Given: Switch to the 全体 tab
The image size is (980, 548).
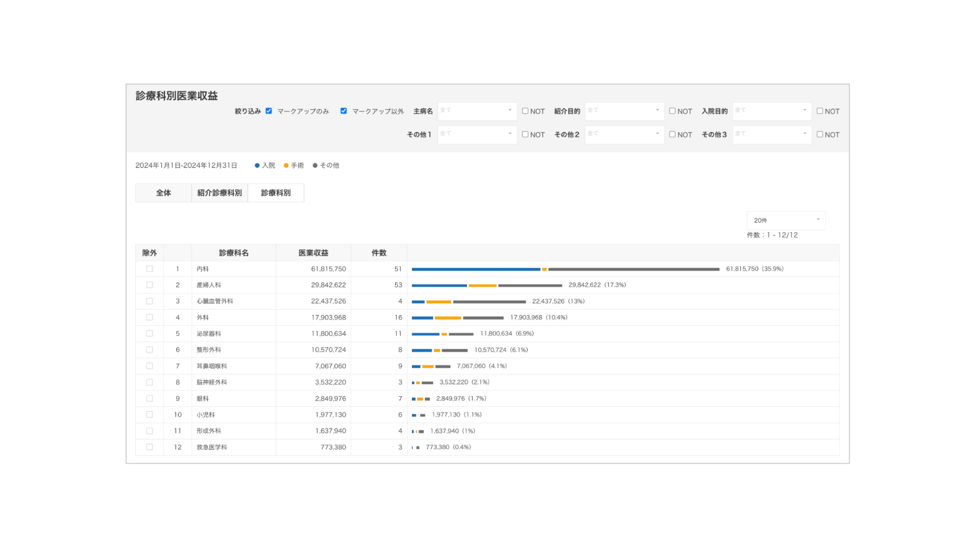Looking at the screenshot, I should click(163, 193).
